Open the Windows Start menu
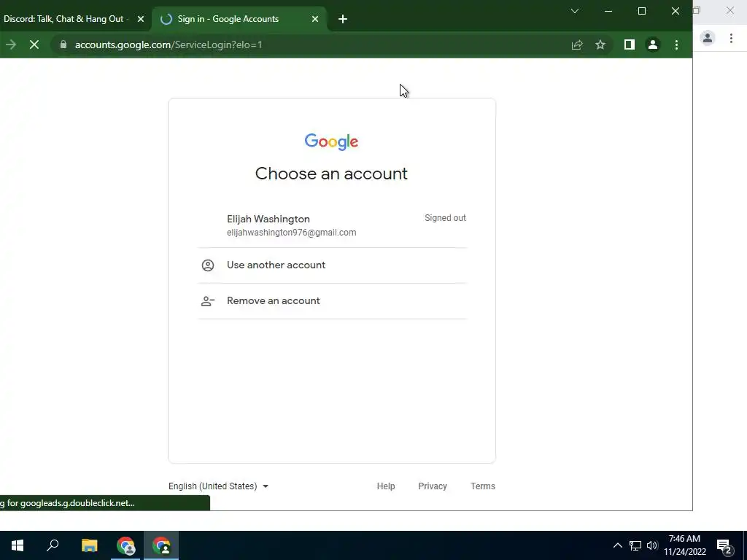747x560 pixels. click(x=18, y=545)
